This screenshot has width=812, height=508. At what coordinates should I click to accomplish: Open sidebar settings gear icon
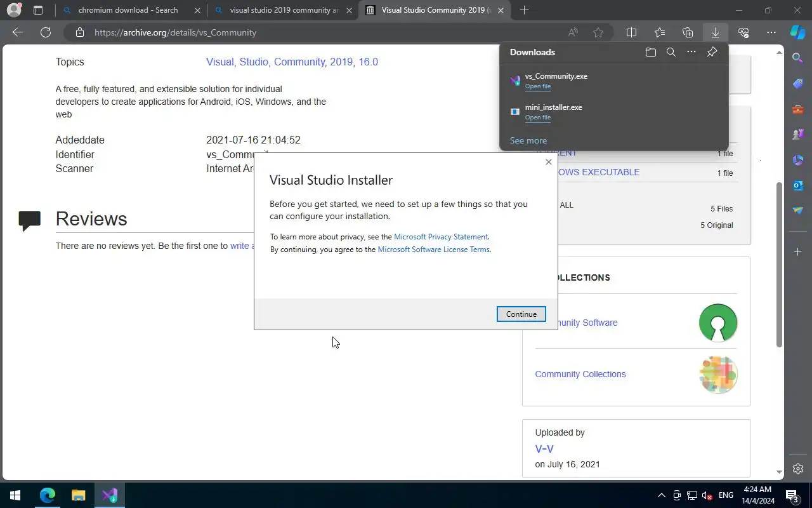798,469
